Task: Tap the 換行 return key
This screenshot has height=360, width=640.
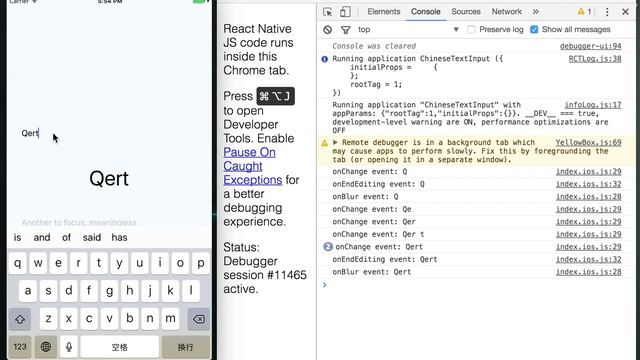Action: tap(186, 347)
